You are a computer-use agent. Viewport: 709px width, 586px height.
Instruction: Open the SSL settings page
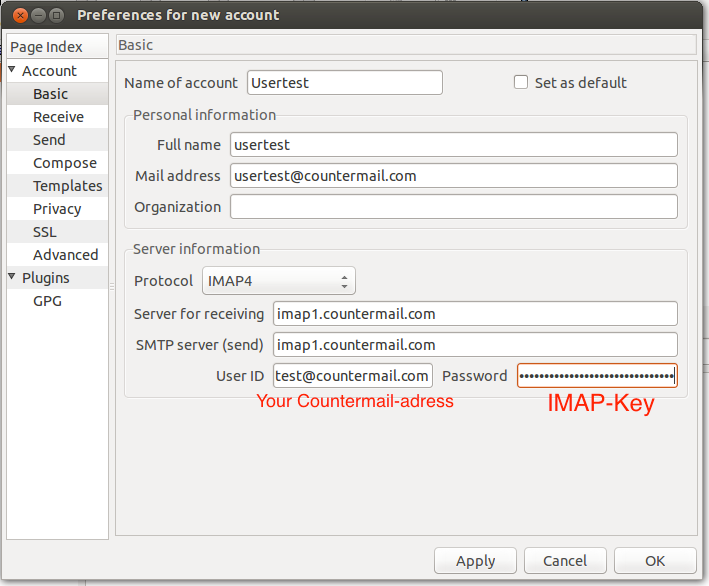(x=57, y=232)
